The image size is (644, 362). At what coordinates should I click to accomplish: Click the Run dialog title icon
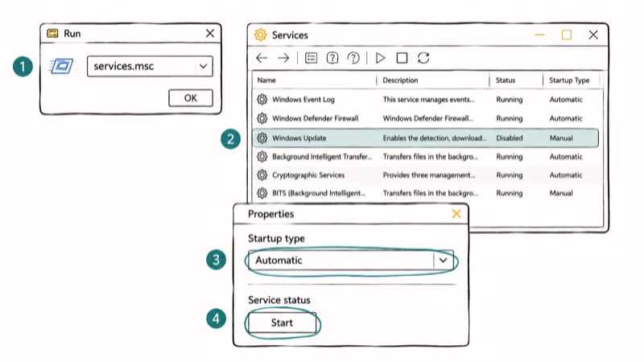(52, 33)
